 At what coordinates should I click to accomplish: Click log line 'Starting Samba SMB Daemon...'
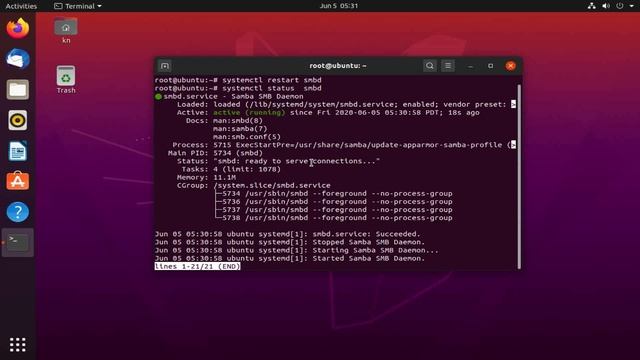pyautogui.click(x=296, y=250)
